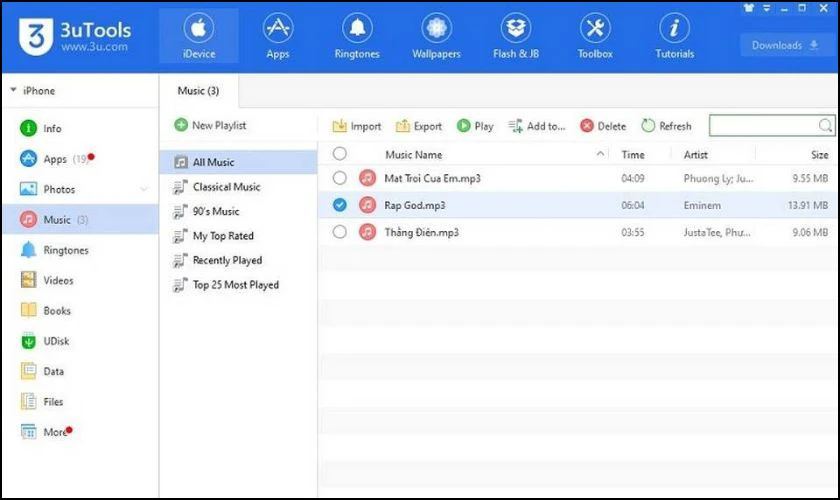
Task: Toggle the Music Name sort arrow
Action: coord(600,154)
